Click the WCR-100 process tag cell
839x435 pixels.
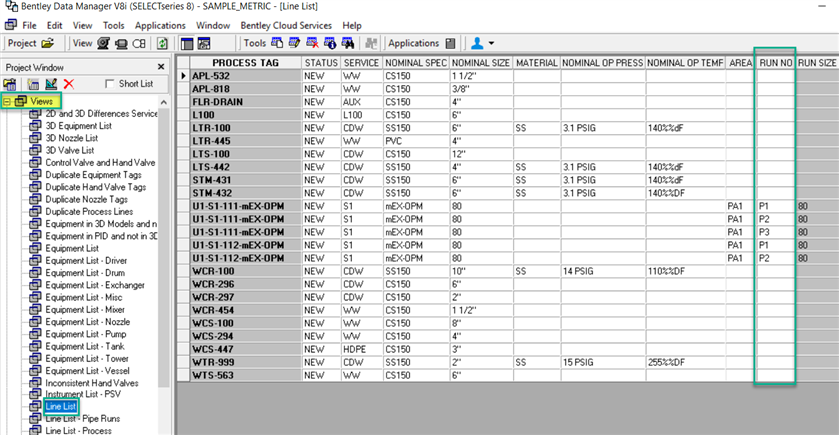pos(246,271)
